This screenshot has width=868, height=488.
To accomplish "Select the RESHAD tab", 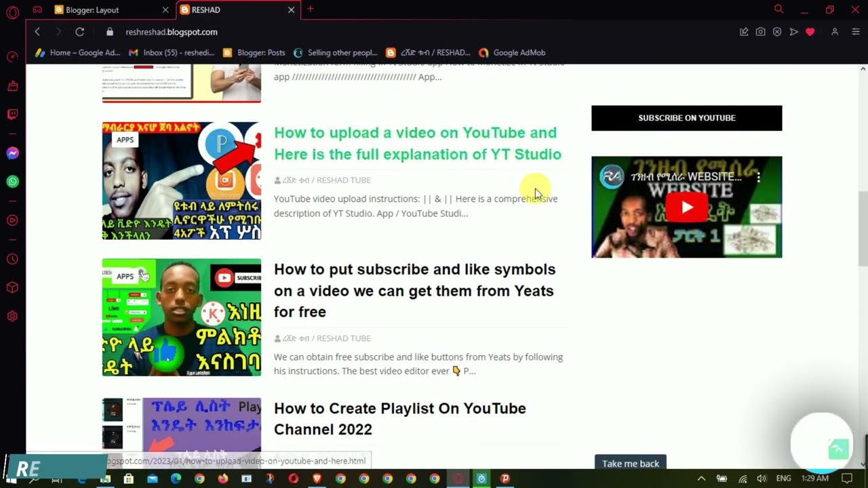I will click(237, 10).
